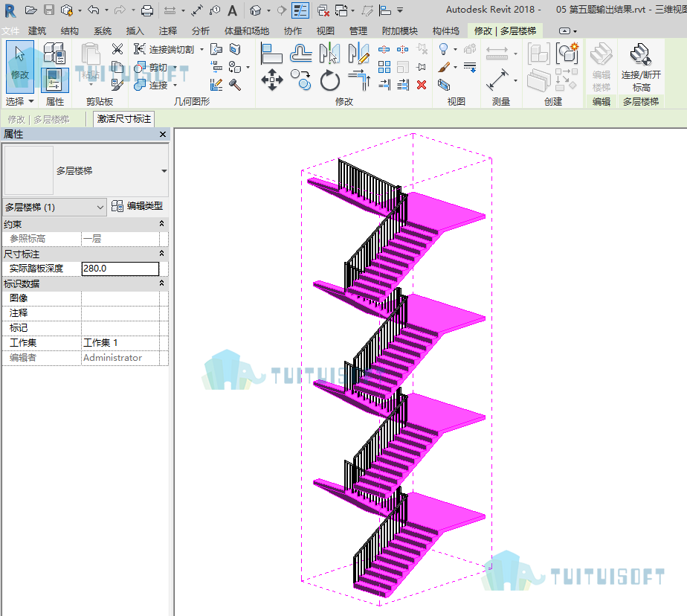Screen dimensions: 687x616
Task: Close the 属性 properties panel
Action: click(163, 134)
